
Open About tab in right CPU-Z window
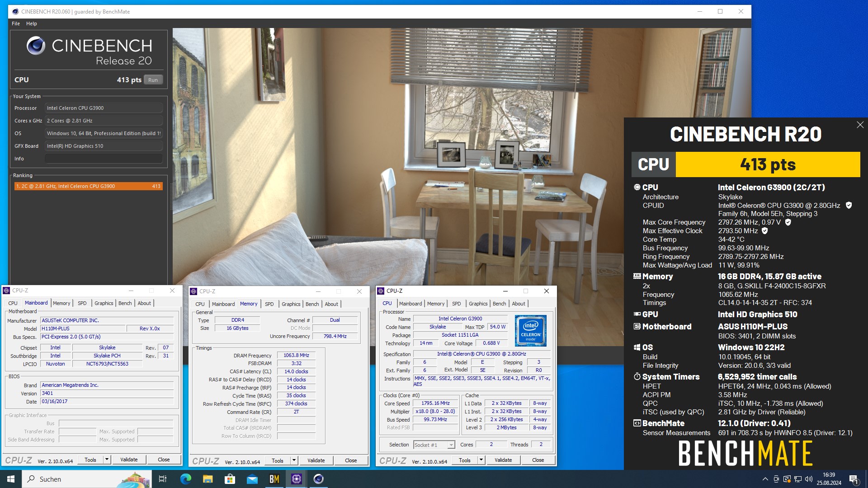519,304
